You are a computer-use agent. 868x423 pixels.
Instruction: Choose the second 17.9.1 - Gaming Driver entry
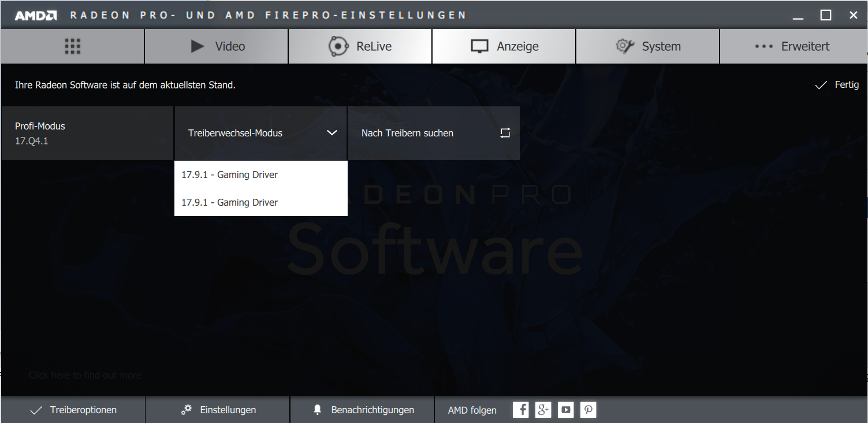260,202
